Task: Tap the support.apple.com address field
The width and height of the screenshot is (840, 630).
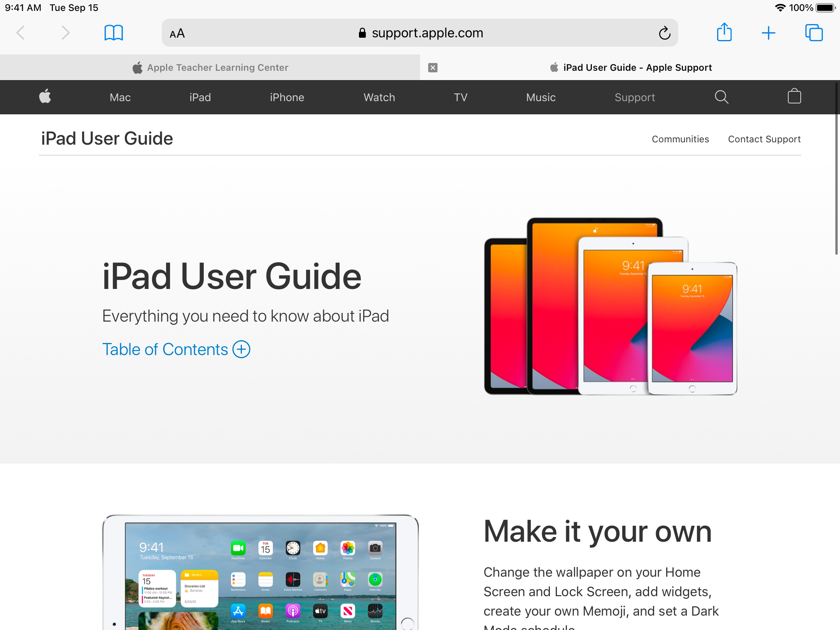Action: click(x=420, y=33)
